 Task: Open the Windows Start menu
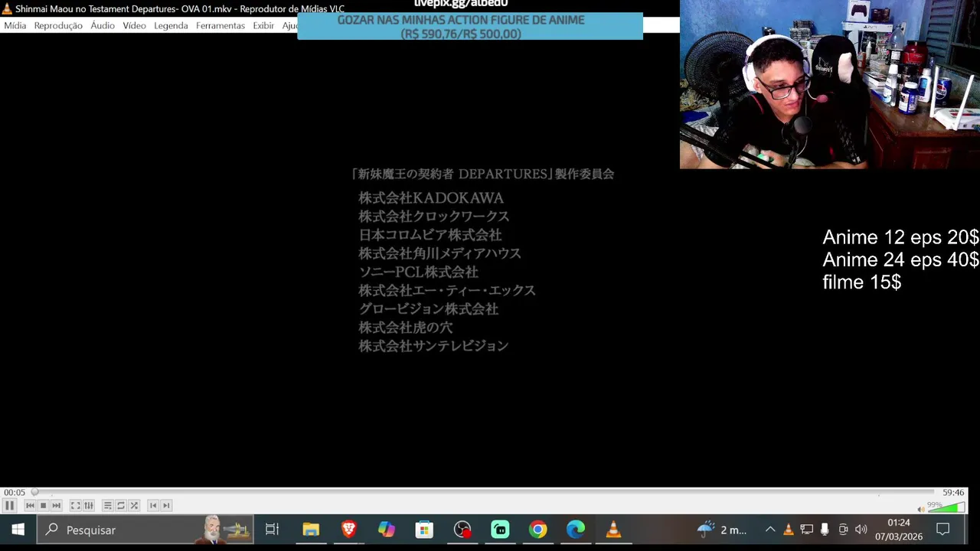18,530
